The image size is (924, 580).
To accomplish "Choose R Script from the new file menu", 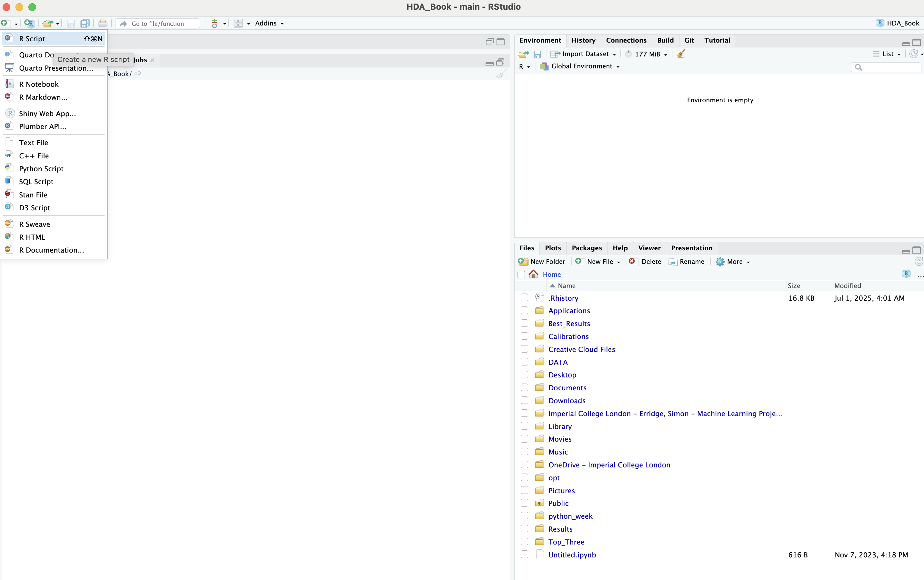I will click(54, 39).
